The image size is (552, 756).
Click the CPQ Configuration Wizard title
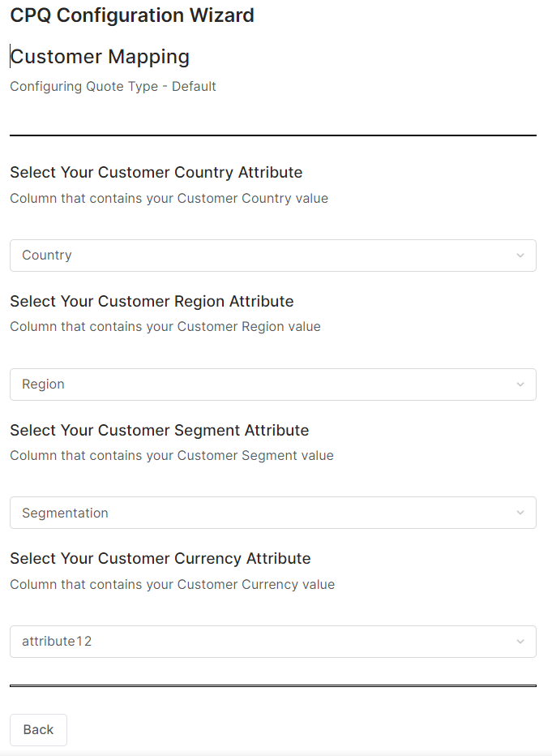point(132,15)
